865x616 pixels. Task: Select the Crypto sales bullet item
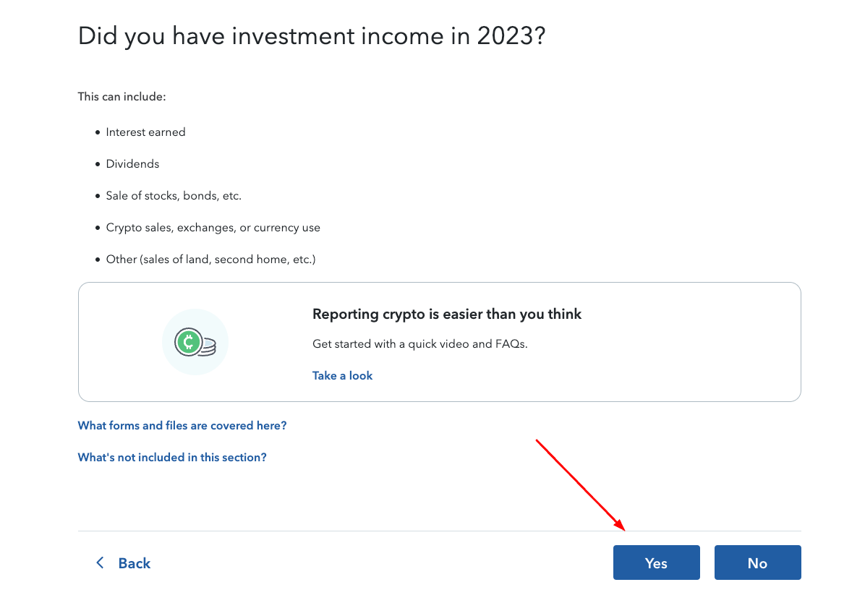[213, 227]
